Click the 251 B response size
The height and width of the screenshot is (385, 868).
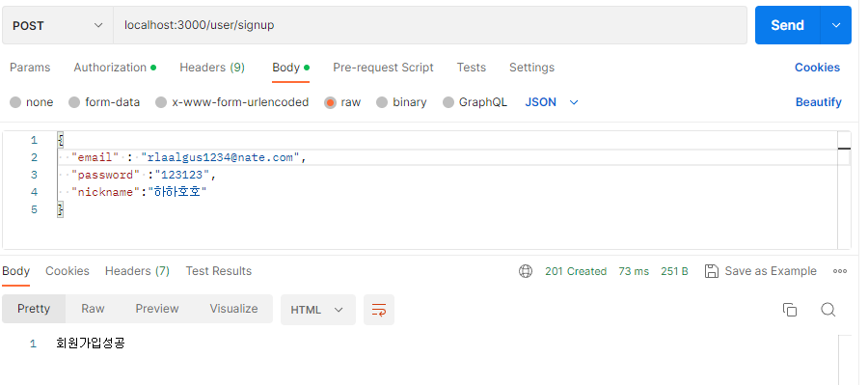(x=674, y=271)
